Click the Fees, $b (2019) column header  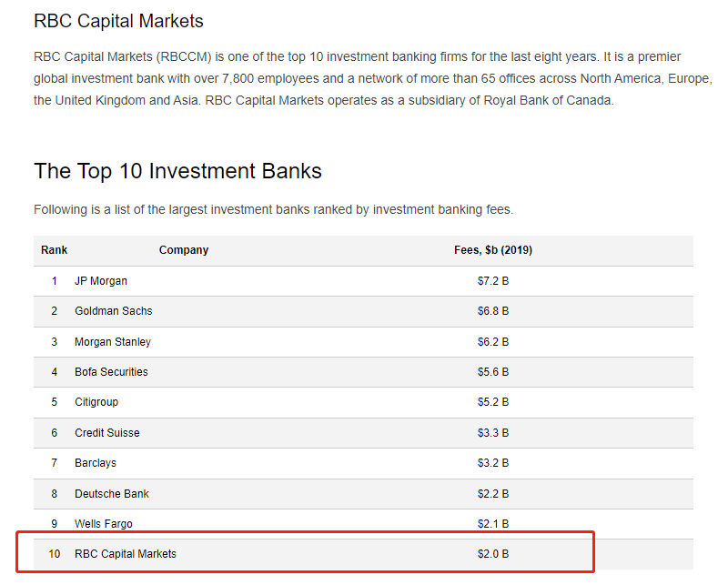[x=493, y=250]
